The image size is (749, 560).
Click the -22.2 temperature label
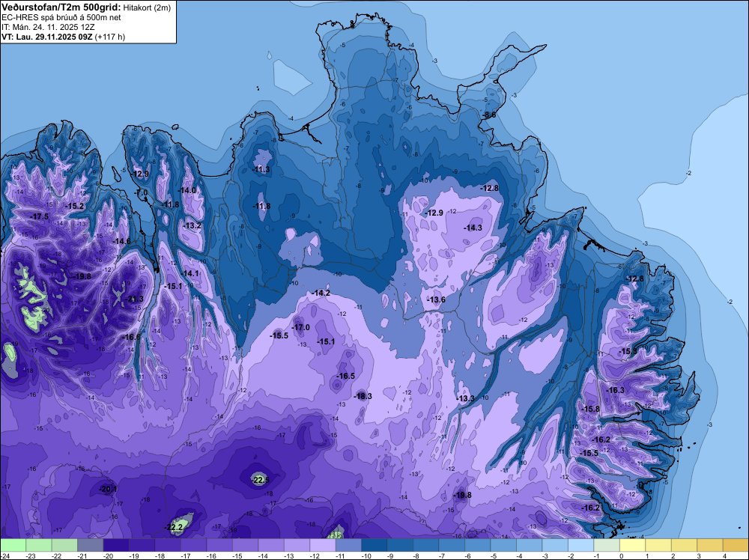(174, 527)
